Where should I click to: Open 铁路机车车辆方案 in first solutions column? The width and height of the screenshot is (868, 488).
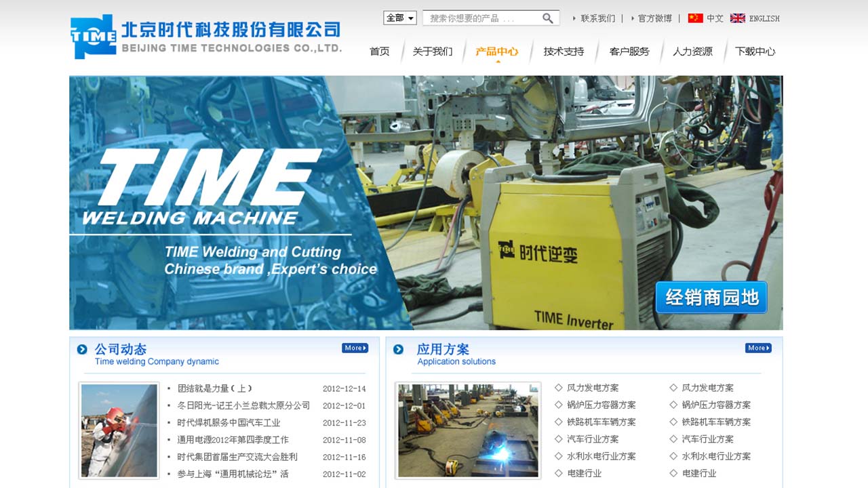pyautogui.click(x=601, y=422)
